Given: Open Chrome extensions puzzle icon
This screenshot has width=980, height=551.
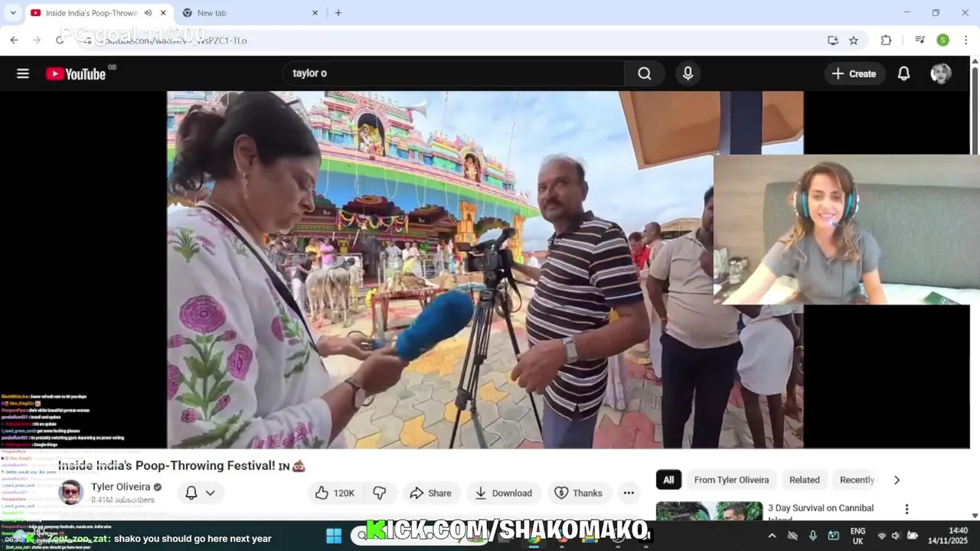Looking at the screenshot, I should 886,40.
